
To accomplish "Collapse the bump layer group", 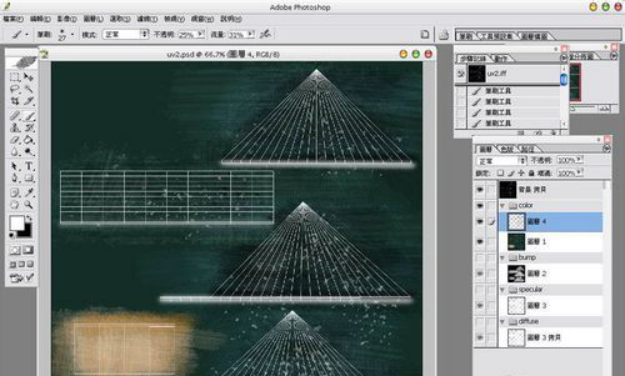I will (502, 258).
